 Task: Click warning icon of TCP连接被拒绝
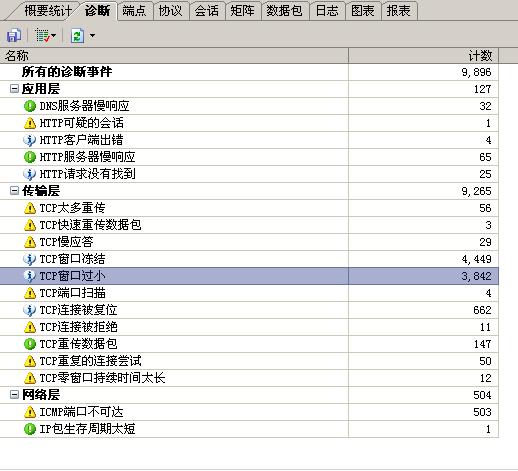coord(30,327)
